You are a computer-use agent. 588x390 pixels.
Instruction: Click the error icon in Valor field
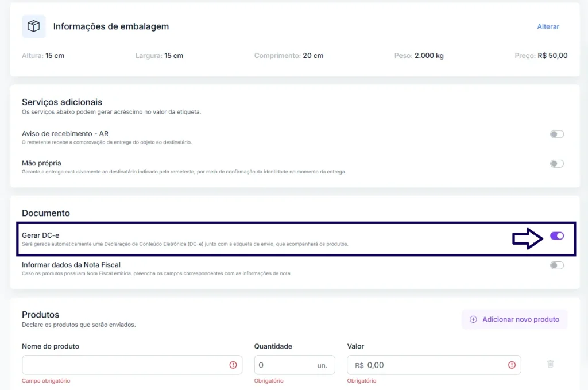tap(512, 365)
